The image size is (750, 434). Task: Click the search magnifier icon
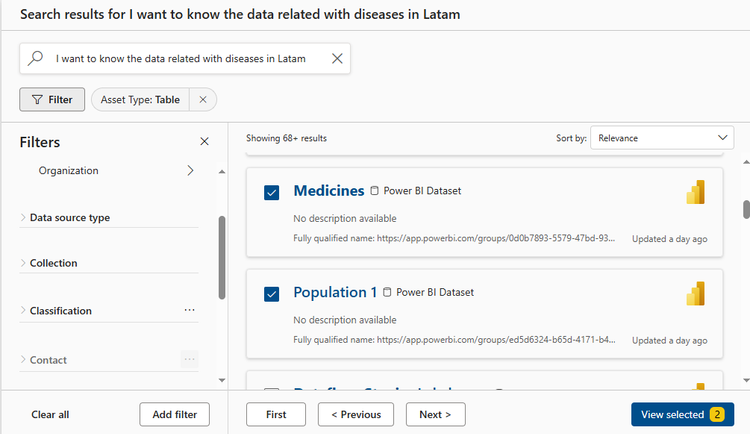36,58
